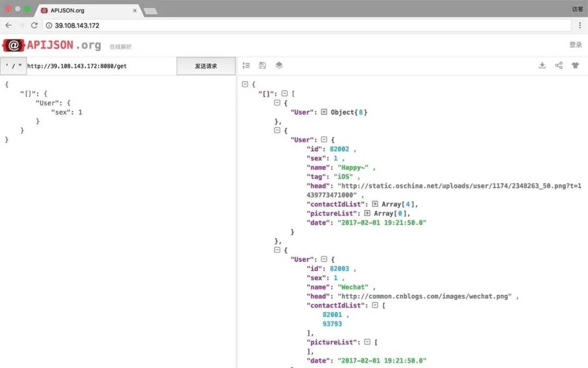Click the site info icon in address bar
Image resolution: width=588 pixels, height=368 pixels.
click(x=49, y=25)
